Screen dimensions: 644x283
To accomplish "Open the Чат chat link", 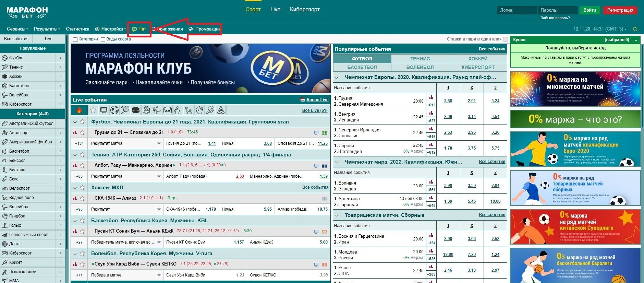I will pos(139,29).
